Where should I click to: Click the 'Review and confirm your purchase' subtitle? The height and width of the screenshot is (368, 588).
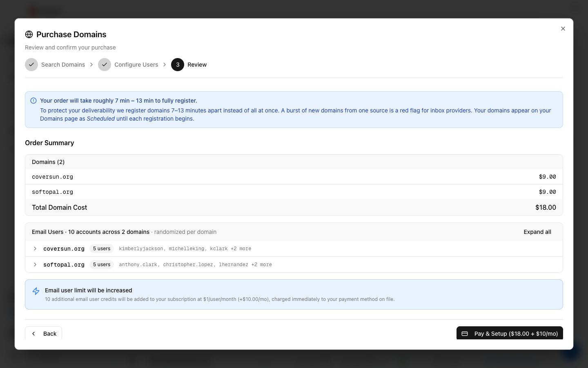pyautogui.click(x=70, y=47)
